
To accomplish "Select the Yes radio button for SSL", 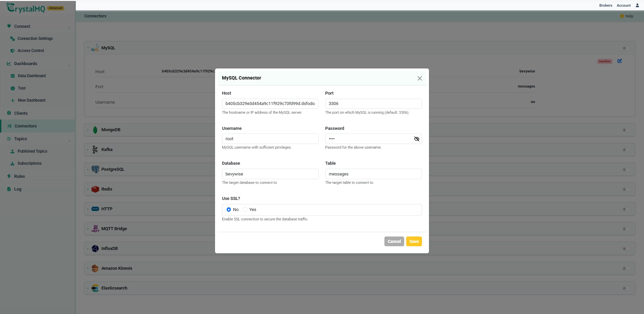I will 245,210.
